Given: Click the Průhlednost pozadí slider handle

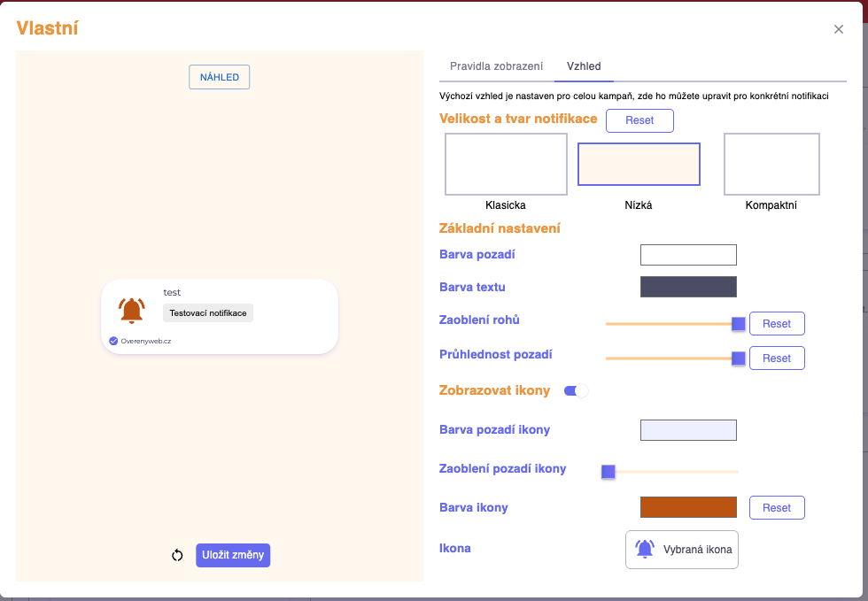Looking at the screenshot, I should tap(738, 358).
